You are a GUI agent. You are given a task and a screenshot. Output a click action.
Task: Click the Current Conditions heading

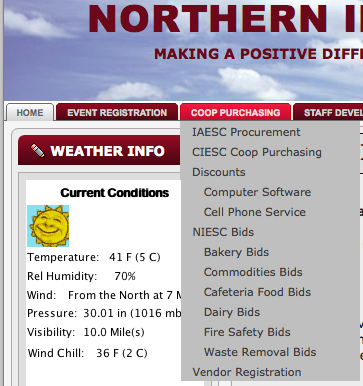pos(114,193)
